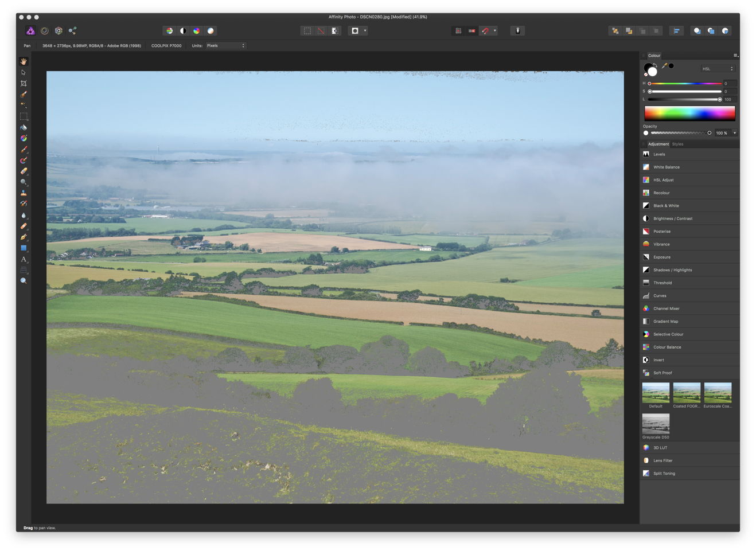Open the Units dropdown showing Pixels

[225, 45]
